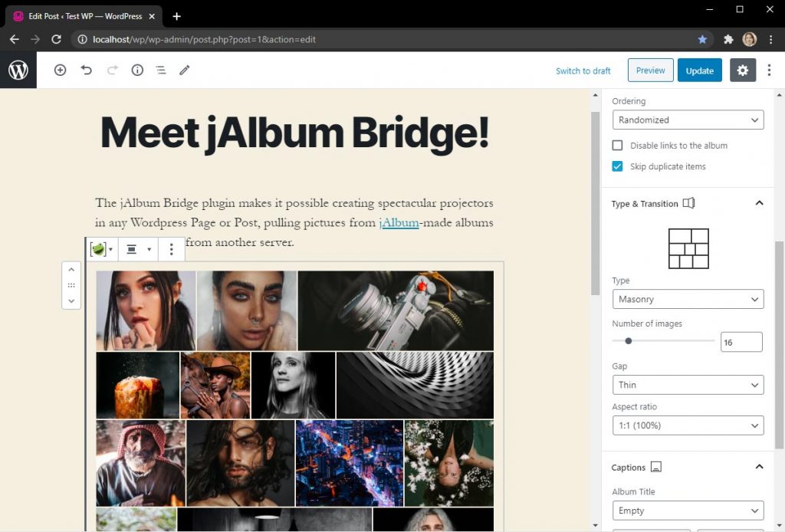785x532 pixels.
Task: Move the block up
Action: tap(71, 270)
